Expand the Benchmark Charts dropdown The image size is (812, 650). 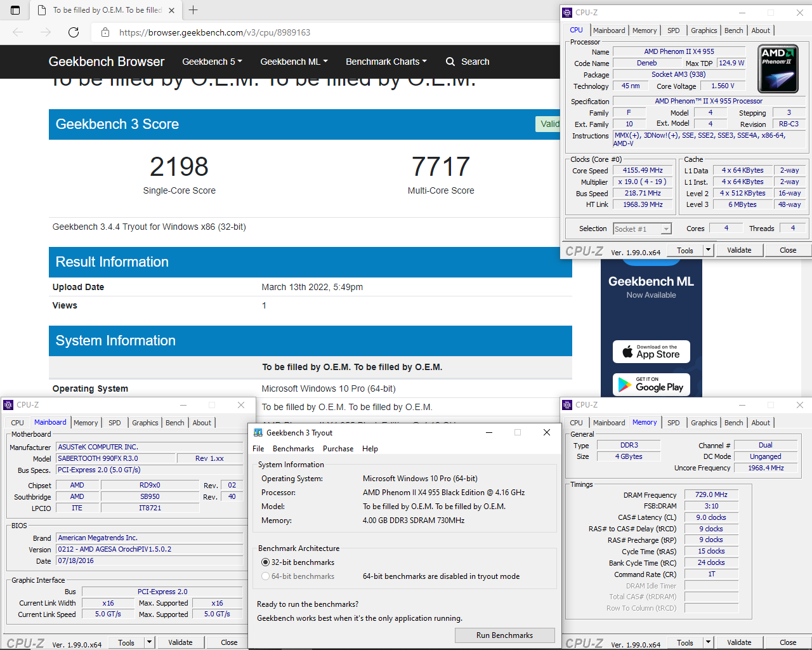(386, 62)
